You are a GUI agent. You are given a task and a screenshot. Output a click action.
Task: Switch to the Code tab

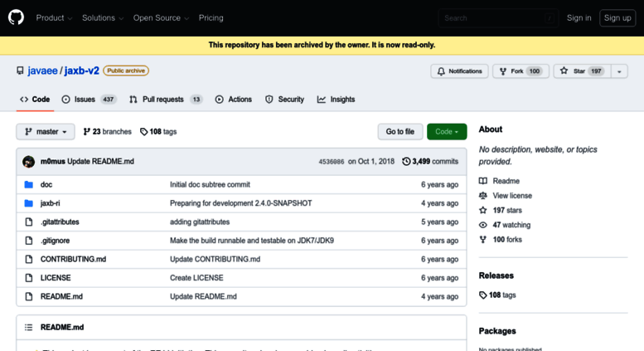(35, 100)
